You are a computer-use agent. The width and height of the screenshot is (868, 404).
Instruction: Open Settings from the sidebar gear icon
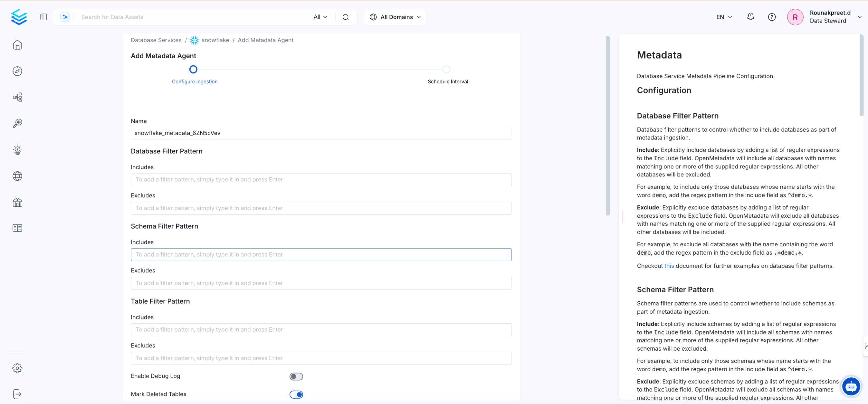[x=17, y=368]
